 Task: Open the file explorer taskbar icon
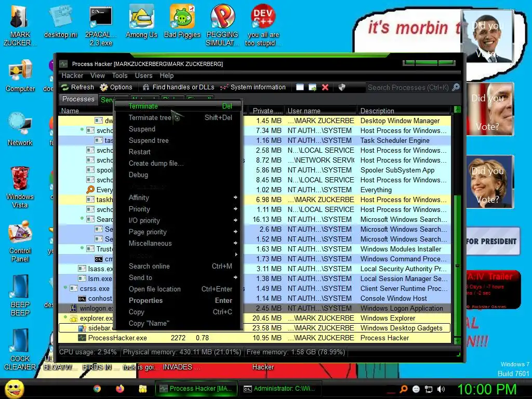(142, 389)
